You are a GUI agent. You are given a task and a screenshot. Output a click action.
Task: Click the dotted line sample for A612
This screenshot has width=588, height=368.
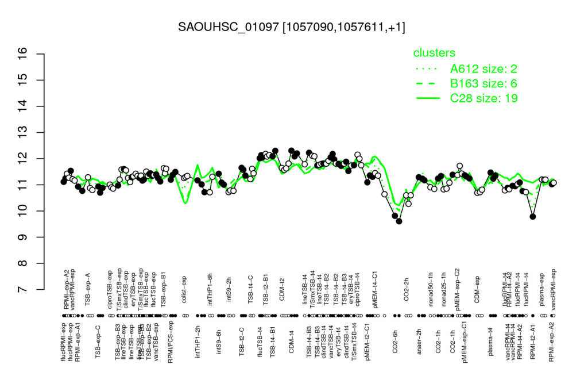[427, 69]
